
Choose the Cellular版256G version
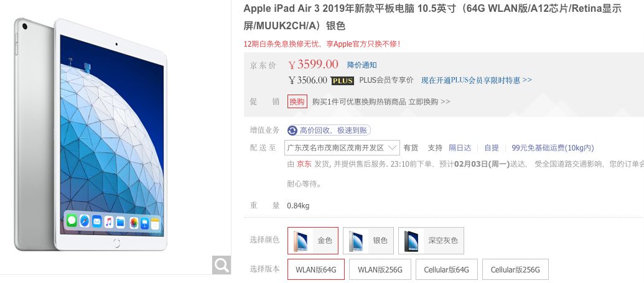tap(515, 269)
